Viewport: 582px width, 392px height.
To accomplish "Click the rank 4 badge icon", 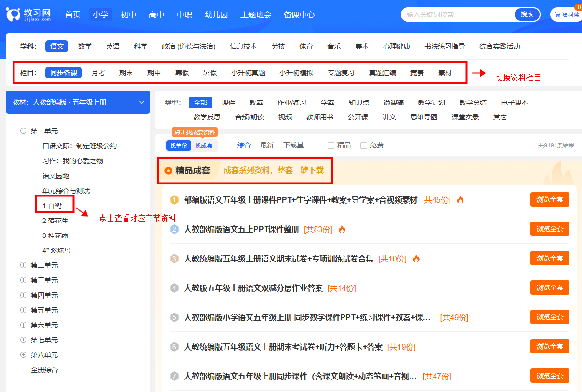I will [174, 288].
